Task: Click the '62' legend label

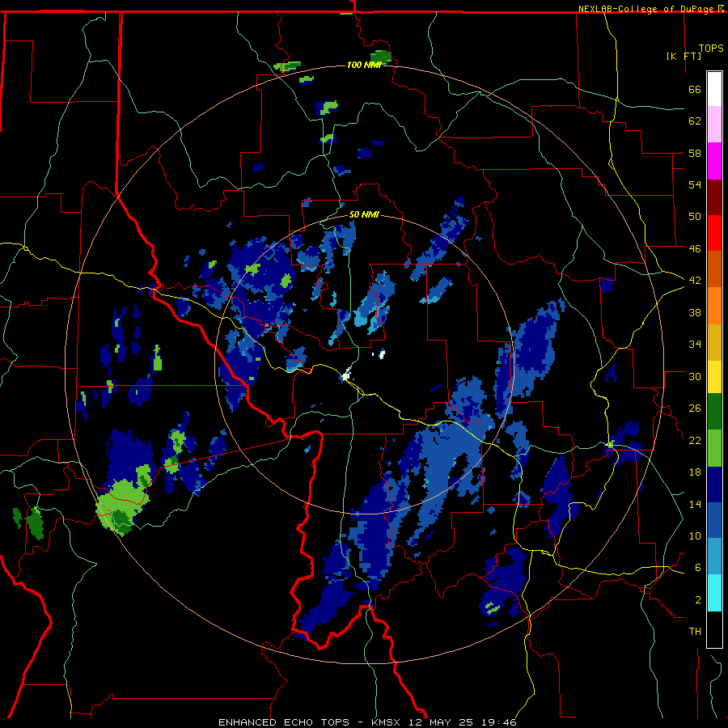Action: click(x=695, y=121)
